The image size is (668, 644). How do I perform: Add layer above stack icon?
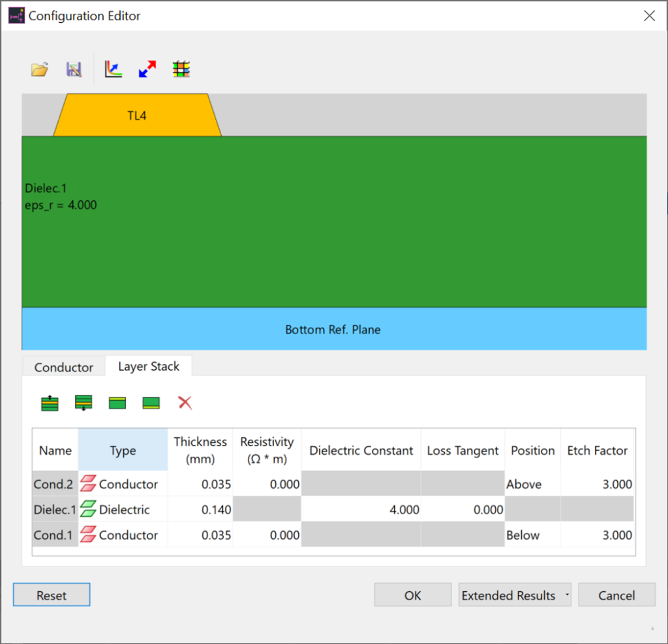[50, 403]
